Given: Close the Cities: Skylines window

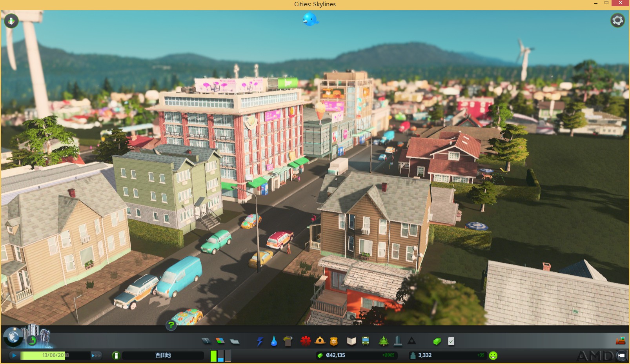Looking at the screenshot, I should [621, 3].
